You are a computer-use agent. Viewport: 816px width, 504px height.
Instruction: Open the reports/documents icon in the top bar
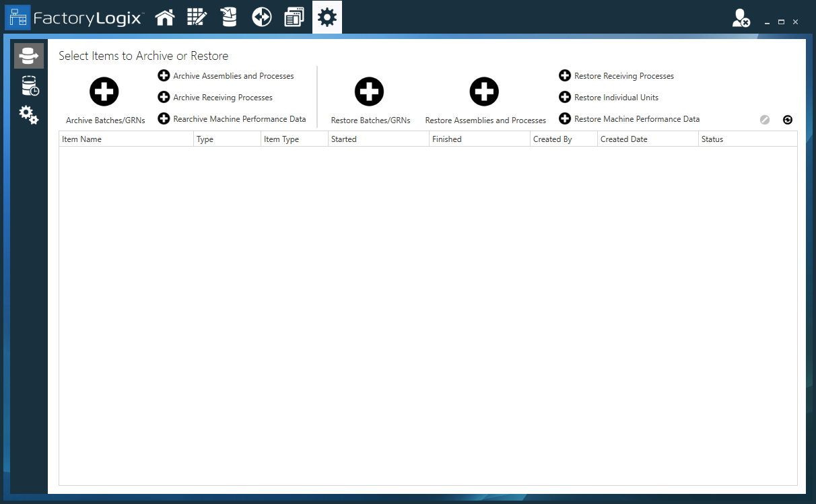tap(294, 17)
